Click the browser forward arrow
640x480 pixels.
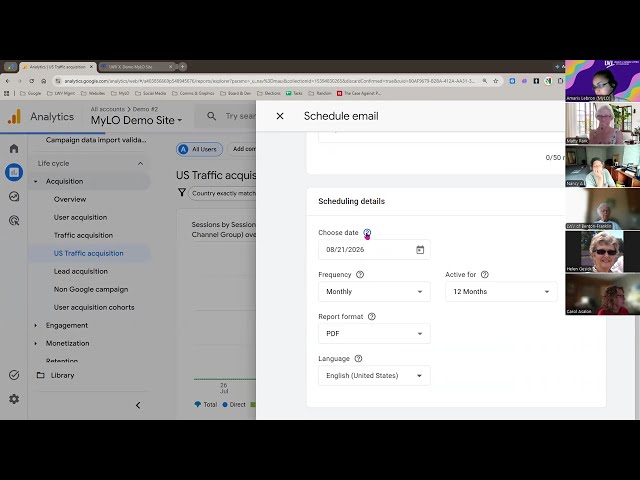click(x=20, y=81)
